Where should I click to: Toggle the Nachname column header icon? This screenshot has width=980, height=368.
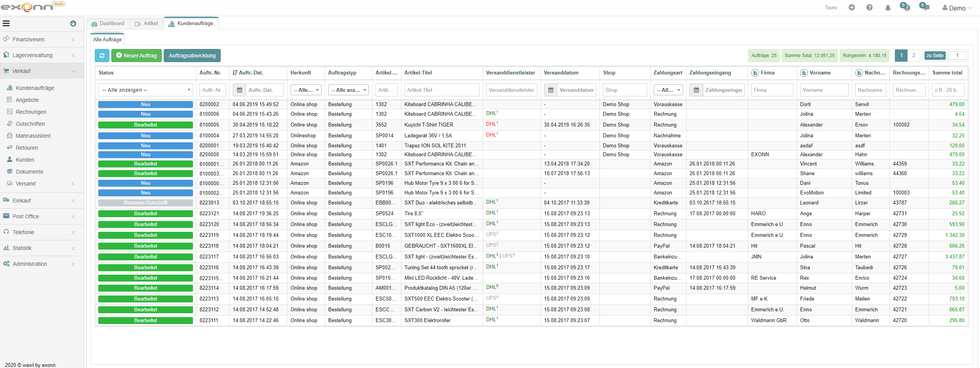click(859, 73)
